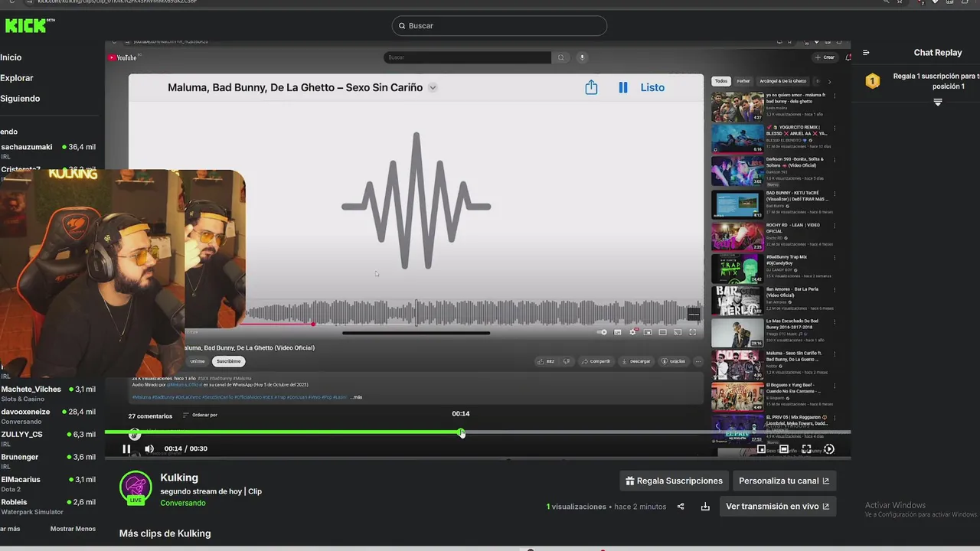Click the YouTube logo in the stream
The width and height of the screenshot is (980, 551).
click(x=122, y=57)
